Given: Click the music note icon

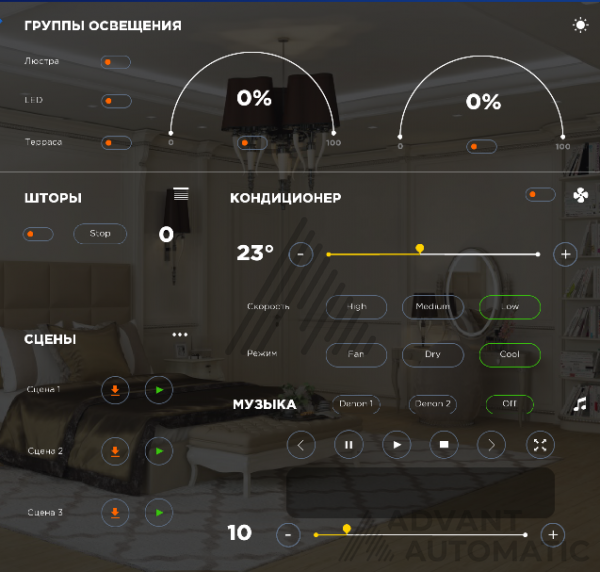Looking at the screenshot, I should click(580, 404).
